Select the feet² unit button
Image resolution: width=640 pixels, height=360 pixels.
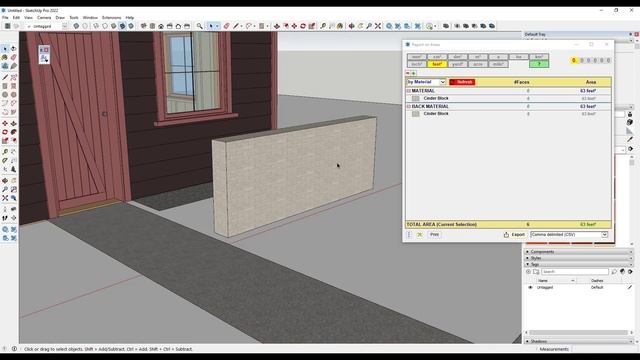click(x=437, y=64)
